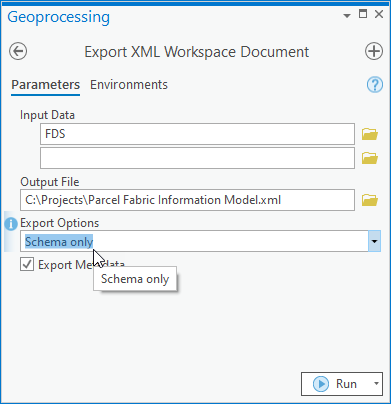Go back using the left arrow icon
The width and height of the screenshot is (391, 404).
click(18, 51)
